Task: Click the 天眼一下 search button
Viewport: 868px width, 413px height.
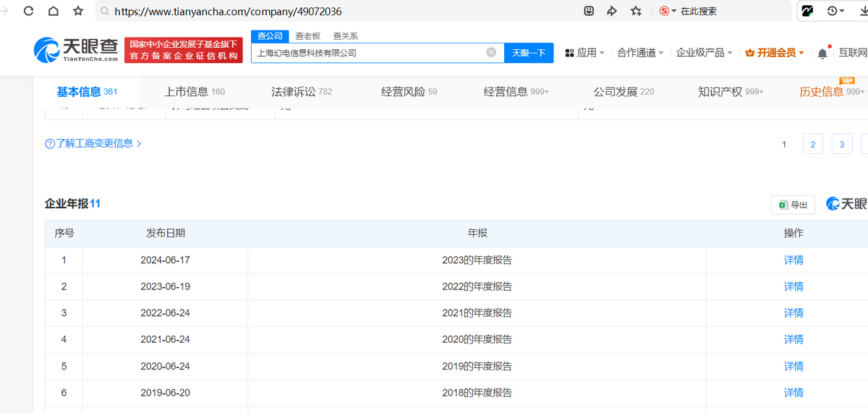Action: [529, 53]
